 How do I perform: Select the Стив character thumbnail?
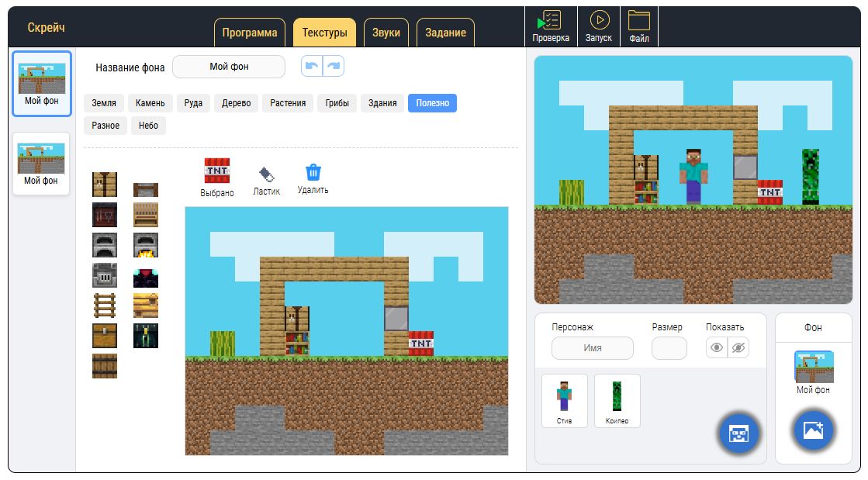[x=564, y=400]
